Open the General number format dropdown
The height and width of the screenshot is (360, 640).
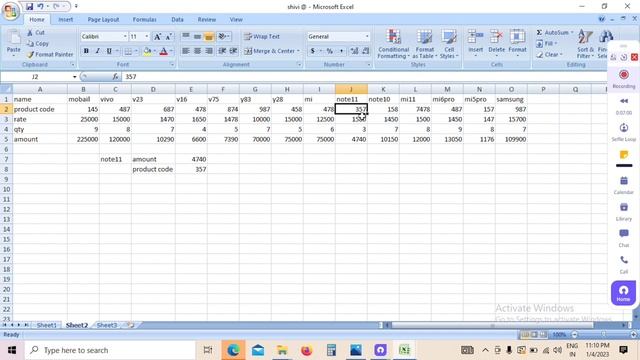point(367,37)
